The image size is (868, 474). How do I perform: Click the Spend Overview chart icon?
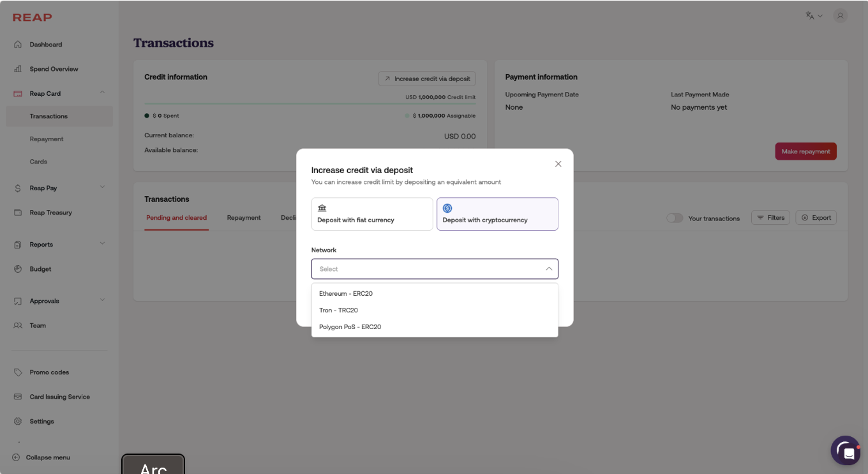click(x=18, y=69)
